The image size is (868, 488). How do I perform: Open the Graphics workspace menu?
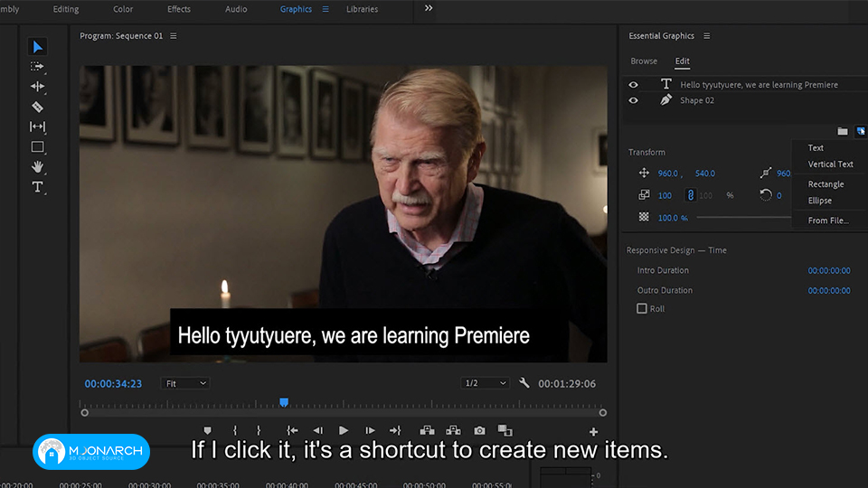coord(325,9)
